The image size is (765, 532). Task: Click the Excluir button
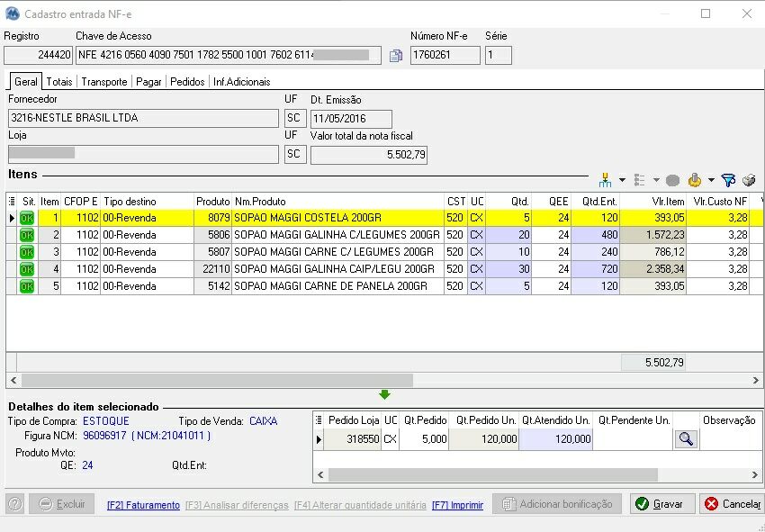click(61, 504)
